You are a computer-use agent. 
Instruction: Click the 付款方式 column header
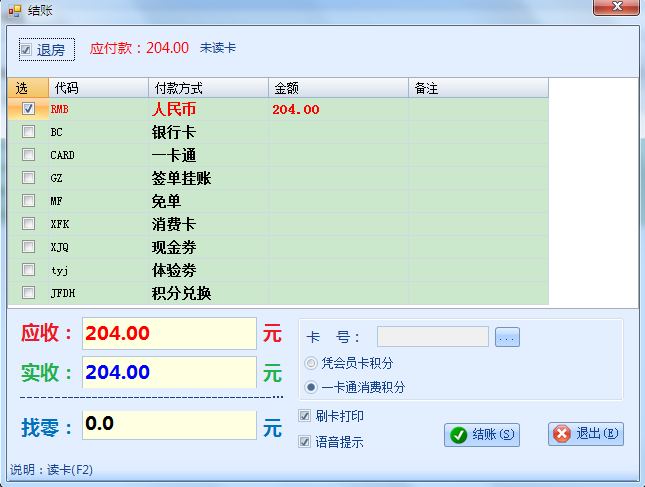click(209, 88)
